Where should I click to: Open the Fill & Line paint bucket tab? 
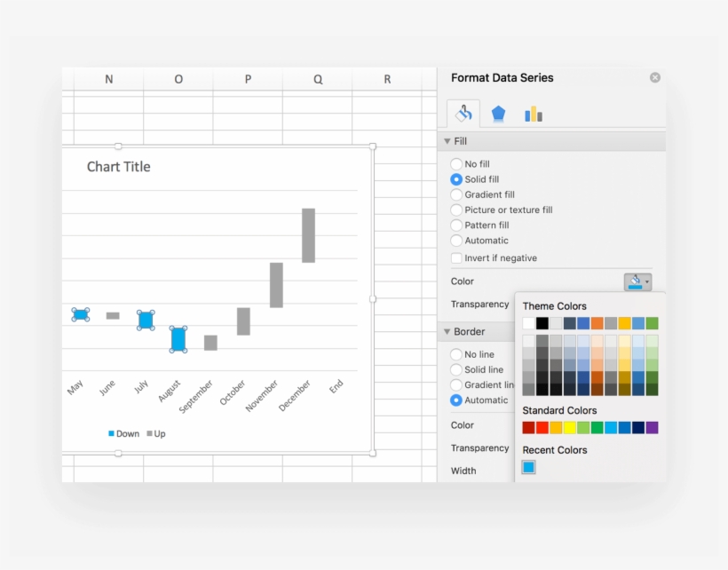click(463, 114)
